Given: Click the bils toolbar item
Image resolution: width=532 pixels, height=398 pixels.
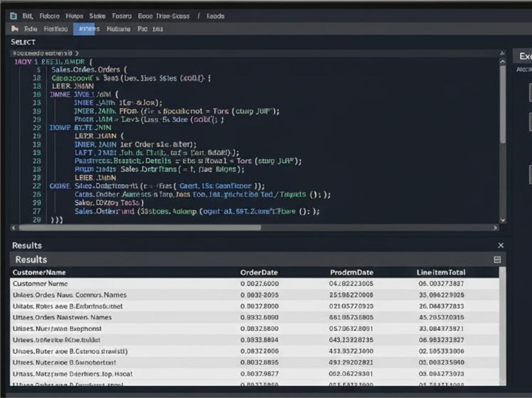Looking at the screenshot, I should tap(158, 29).
